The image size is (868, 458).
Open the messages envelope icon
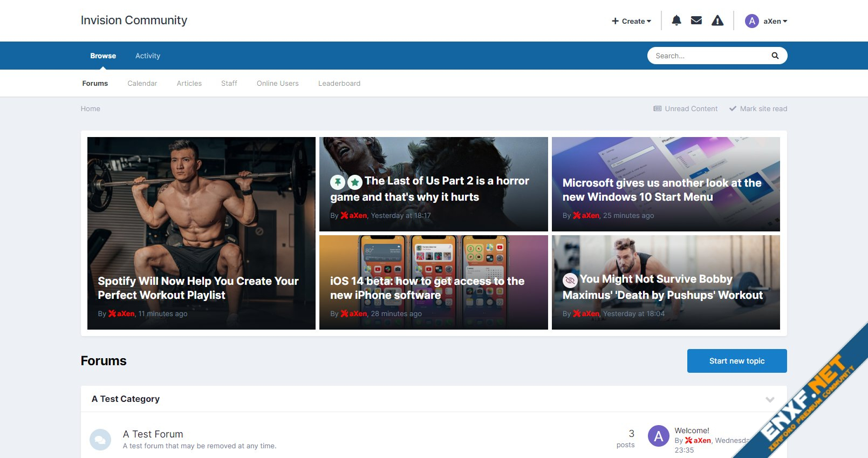[696, 20]
